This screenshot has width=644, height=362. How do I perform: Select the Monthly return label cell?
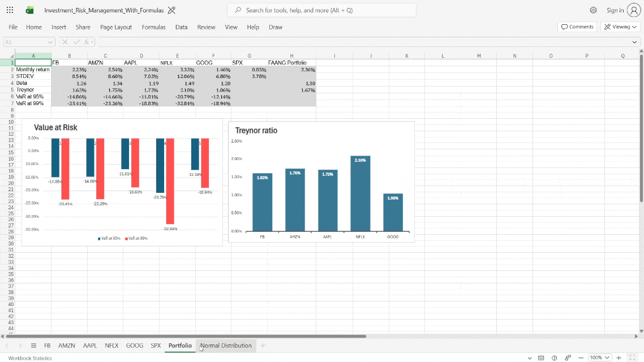tap(33, 70)
